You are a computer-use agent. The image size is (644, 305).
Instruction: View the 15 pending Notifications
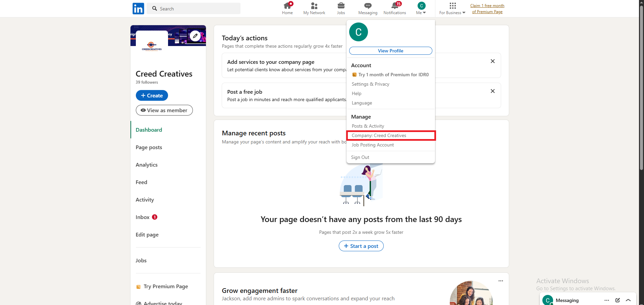tap(395, 8)
